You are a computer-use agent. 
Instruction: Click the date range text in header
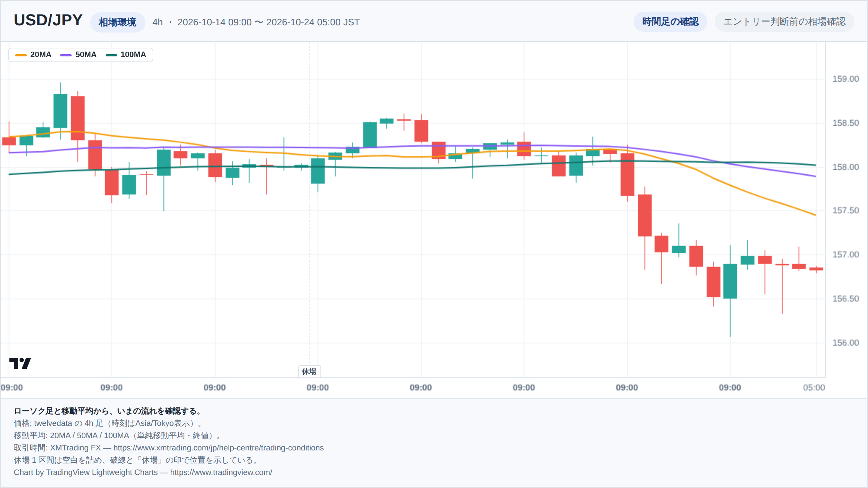[268, 22]
